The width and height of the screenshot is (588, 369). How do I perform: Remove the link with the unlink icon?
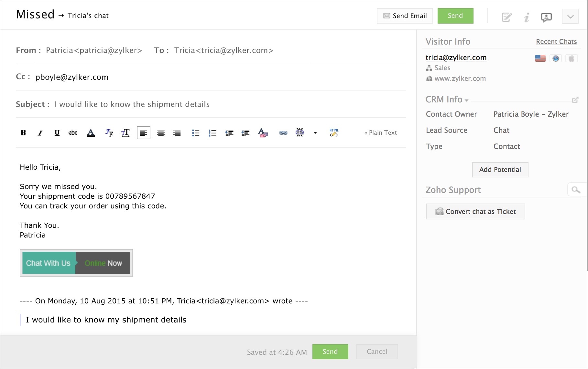(300, 132)
